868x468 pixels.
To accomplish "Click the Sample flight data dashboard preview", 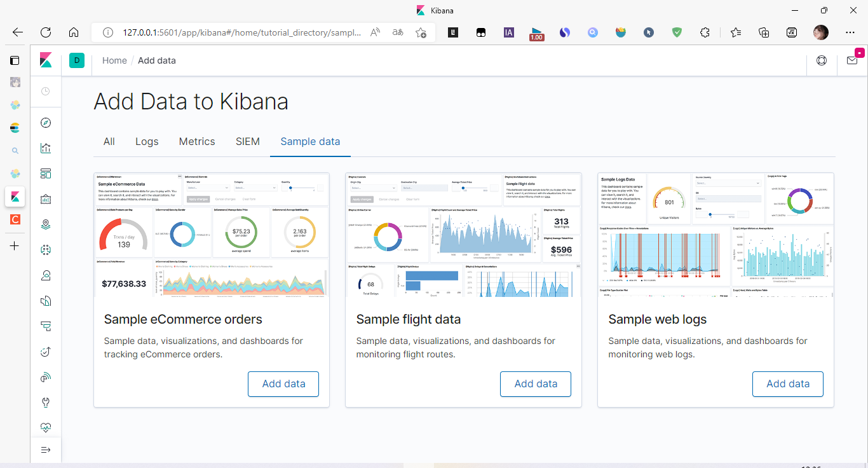I will (463, 235).
